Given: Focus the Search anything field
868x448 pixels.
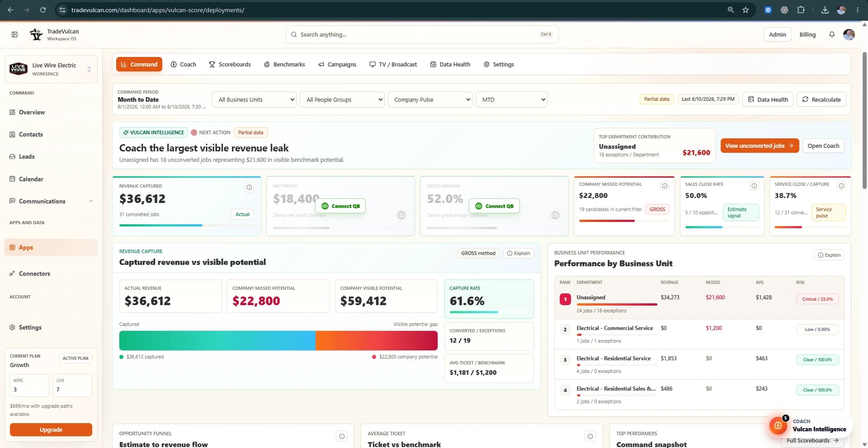Looking at the screenshot, I should (x=422, y=34).
